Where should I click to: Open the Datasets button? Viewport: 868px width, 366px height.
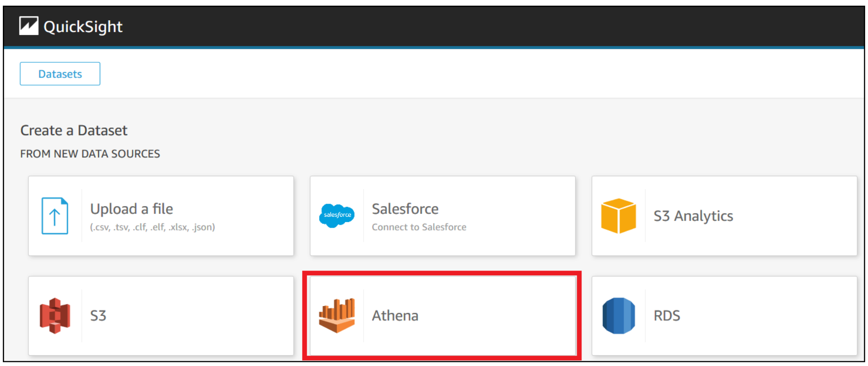(60, 74)
